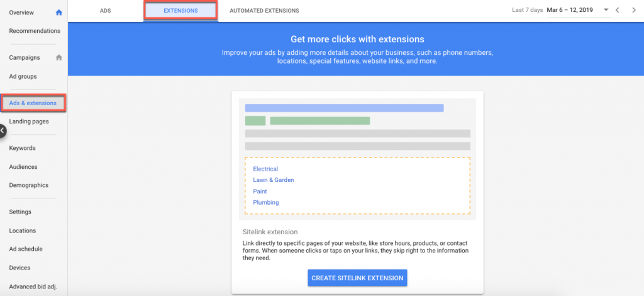644x296 pixels.
Task: Go to previous date range arrow
Action: coord(618,10)
